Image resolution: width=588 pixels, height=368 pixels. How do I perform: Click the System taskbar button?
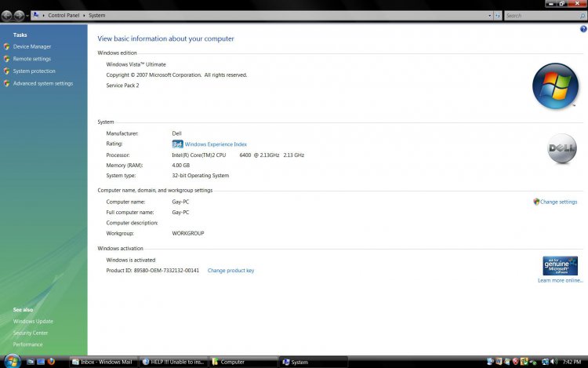pyautogui.click(x=314, y=362)
